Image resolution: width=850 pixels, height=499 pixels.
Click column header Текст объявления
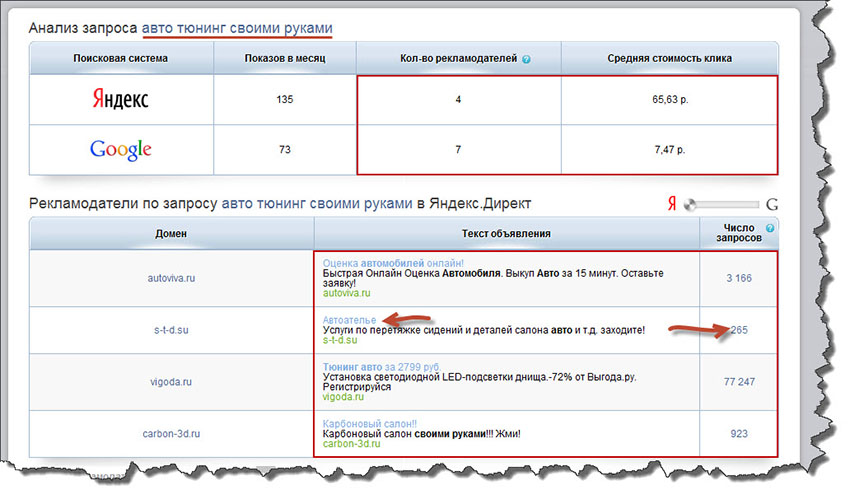(506, 234)
